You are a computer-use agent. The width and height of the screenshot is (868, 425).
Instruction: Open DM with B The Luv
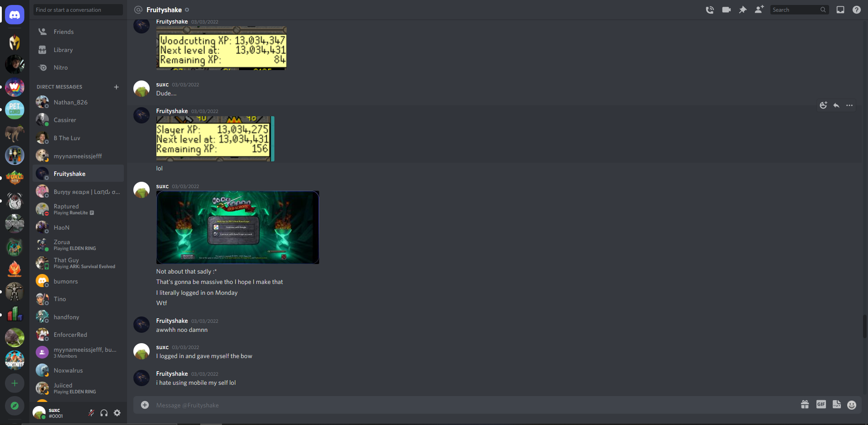[78, 138]
